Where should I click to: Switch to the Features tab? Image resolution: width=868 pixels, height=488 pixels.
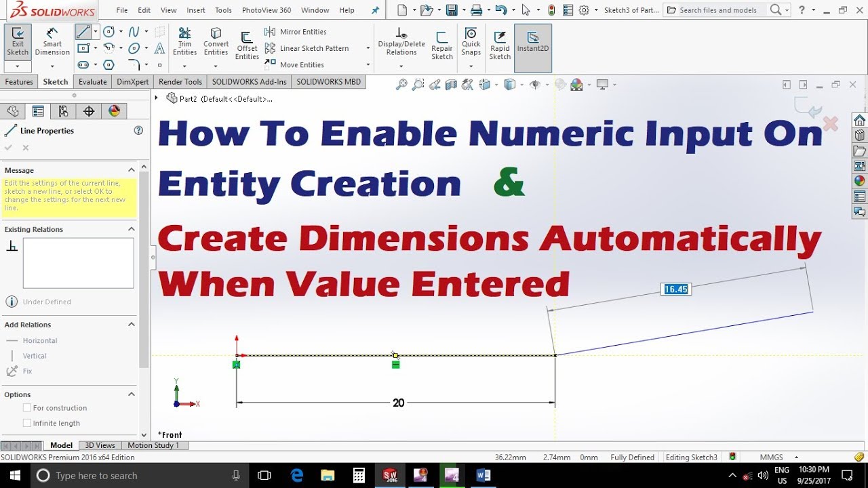point(19,82)
